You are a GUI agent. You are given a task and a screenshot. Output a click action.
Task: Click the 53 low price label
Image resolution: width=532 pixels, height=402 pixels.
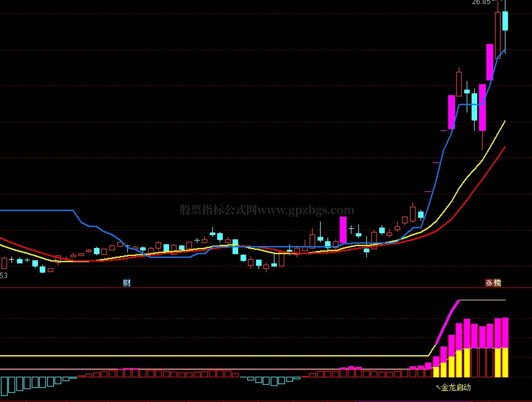tap(4, 275)
